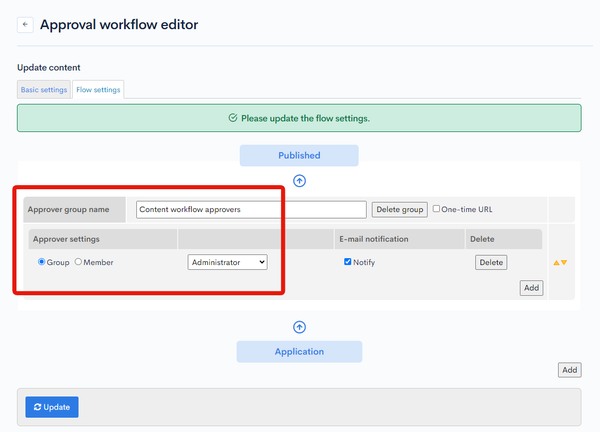
Task: Click the 'E-mail notification' column header
Action: [399, 239]
